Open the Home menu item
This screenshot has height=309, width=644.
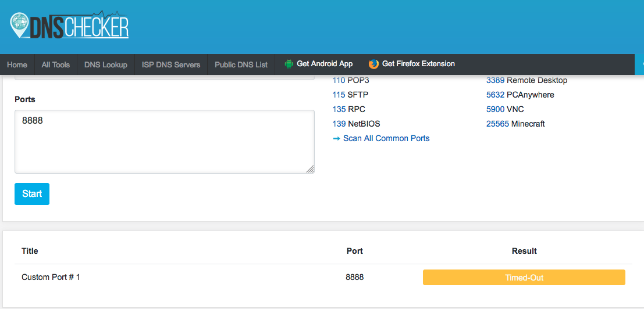(17, 64)
